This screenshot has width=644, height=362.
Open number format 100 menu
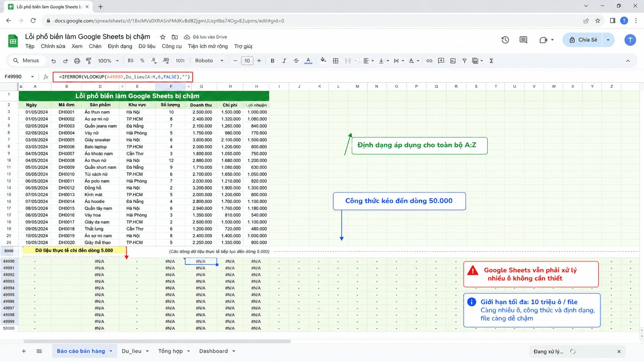[180, 61]
